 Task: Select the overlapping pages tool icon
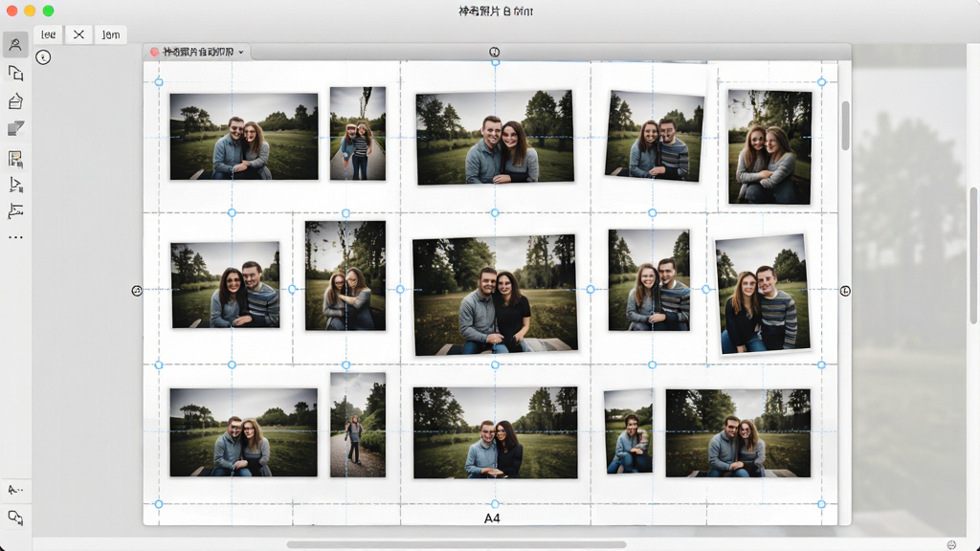click(x=15, y=73)
